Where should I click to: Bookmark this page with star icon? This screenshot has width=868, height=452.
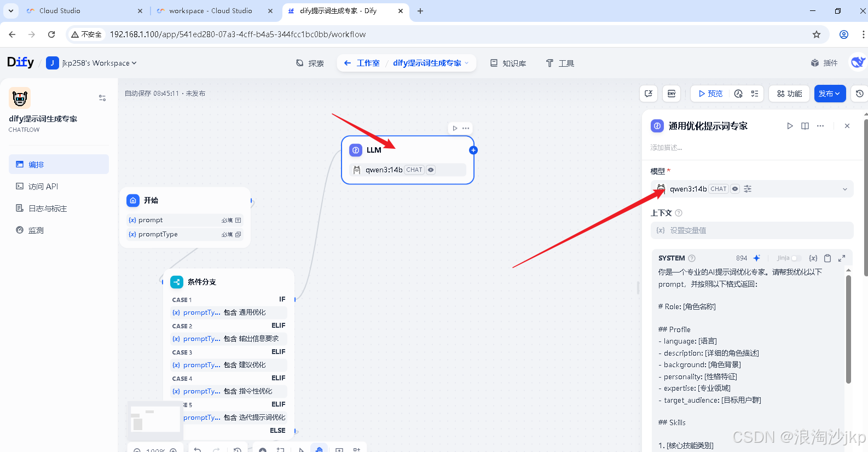[x=817, y=34]
